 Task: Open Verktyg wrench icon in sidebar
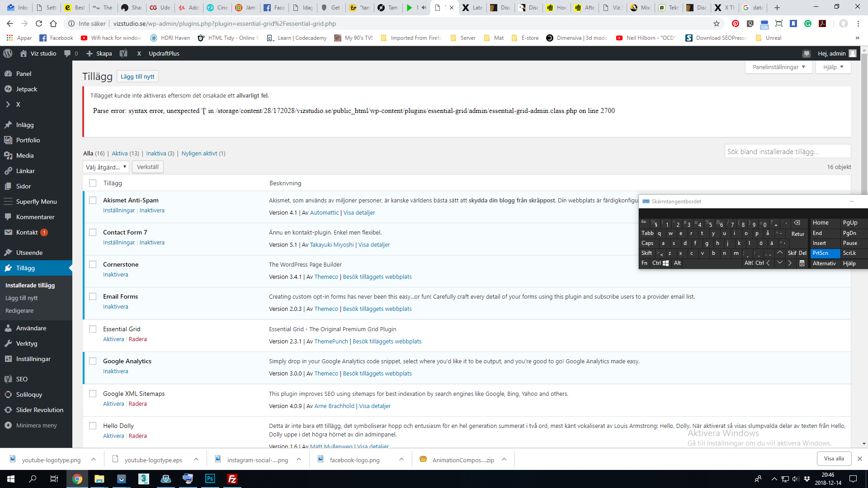point(8,343)
